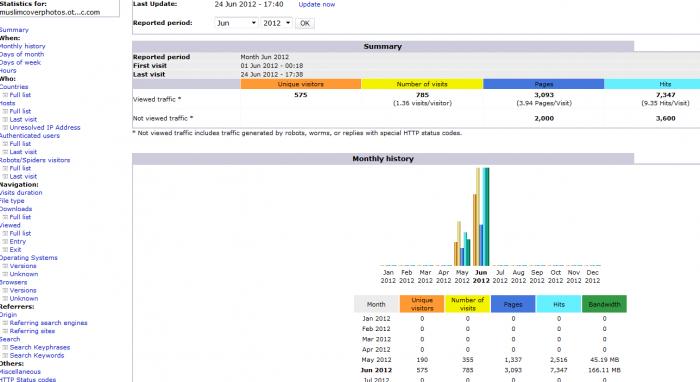Open Search Keywords list
Viewport: 700px width, 382px height.
tap(37, 356)
